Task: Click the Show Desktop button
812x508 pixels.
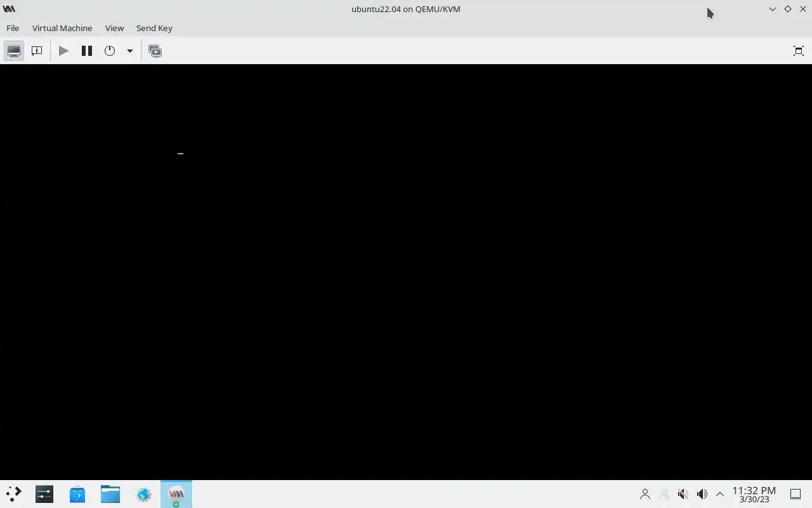Action: click(796, 494)
